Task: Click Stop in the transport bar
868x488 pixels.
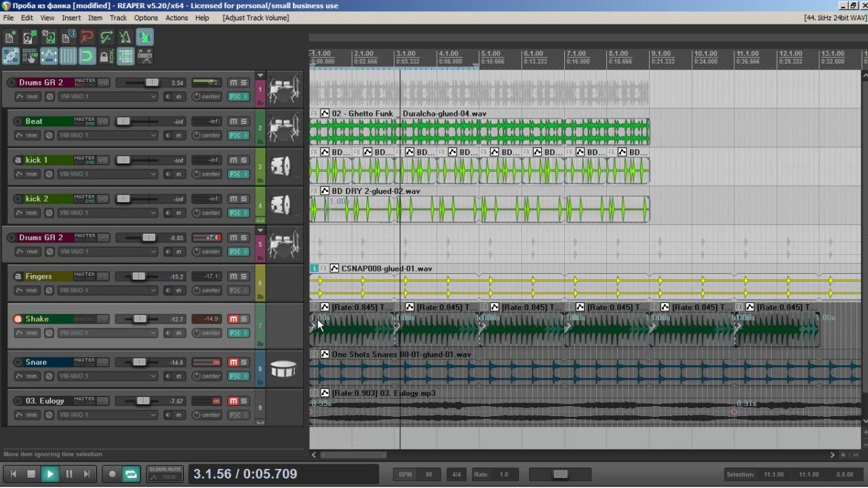Action: click(31, 474)
